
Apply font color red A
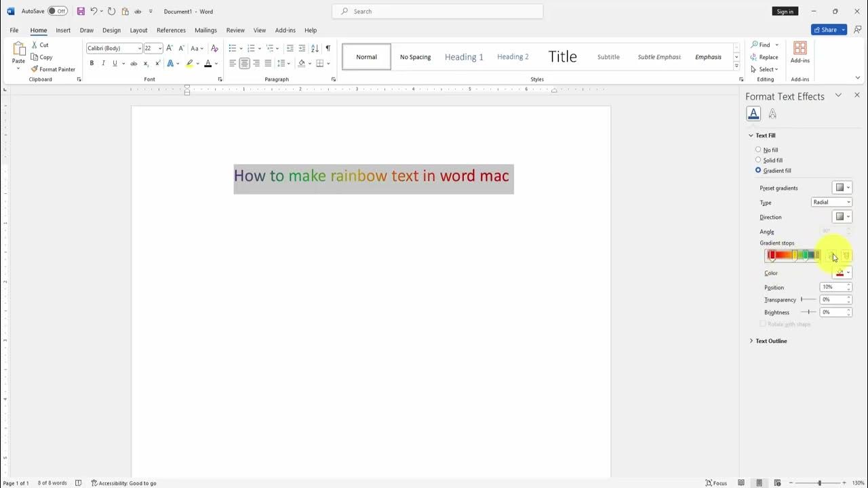point(208,63)
